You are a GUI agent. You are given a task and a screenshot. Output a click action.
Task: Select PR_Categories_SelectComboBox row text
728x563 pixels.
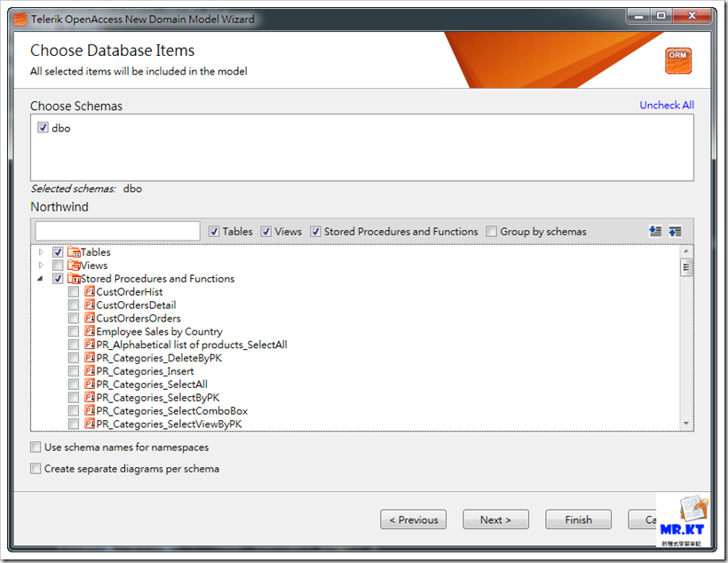(171, 410)
